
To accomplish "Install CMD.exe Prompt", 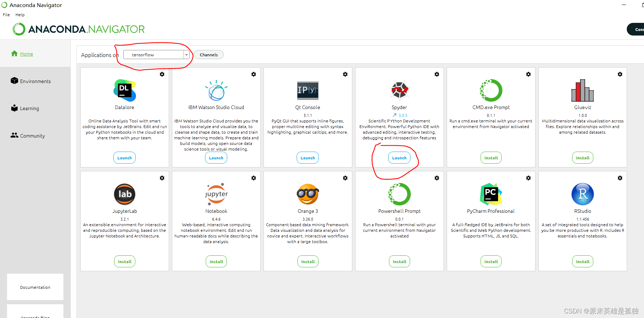I will point(491,158).
